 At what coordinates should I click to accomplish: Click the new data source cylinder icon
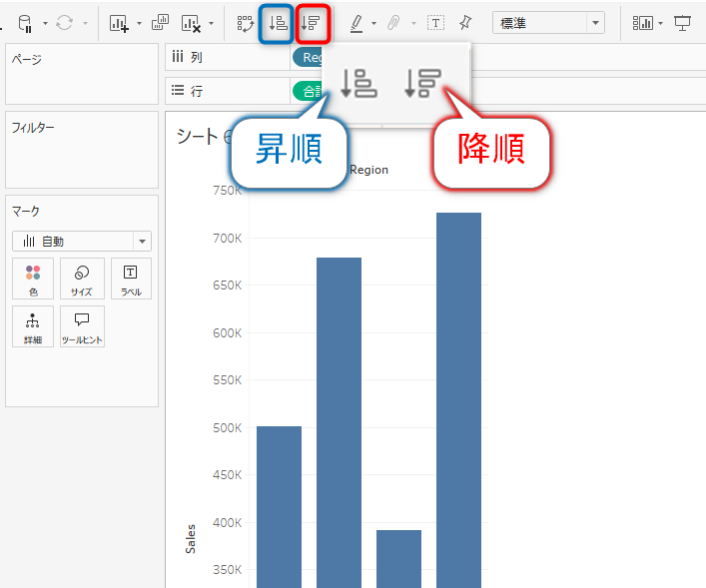pyautogui.click(x=25, y=23)
